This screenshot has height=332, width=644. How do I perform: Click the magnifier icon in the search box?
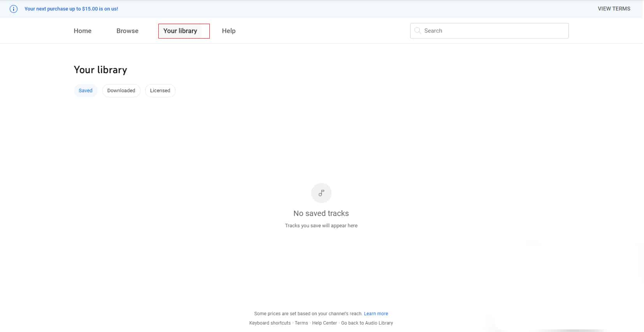click(418, 31)
